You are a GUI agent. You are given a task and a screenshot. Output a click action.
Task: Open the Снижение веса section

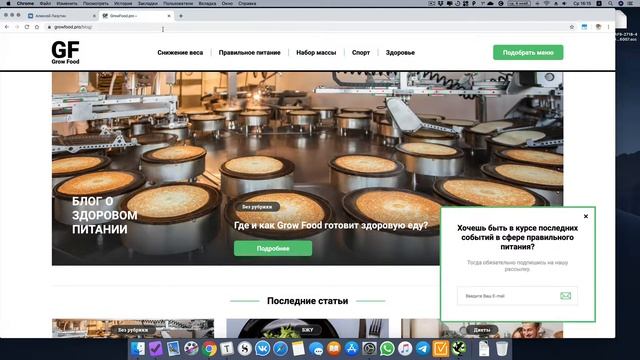pos(180,53)
